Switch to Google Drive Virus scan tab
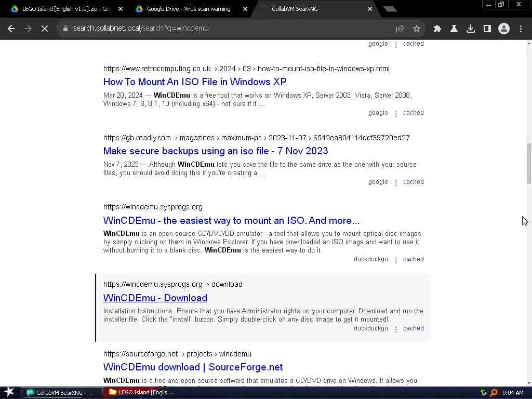Viewport: 532px width, 399px height. (x=188, y=9)
